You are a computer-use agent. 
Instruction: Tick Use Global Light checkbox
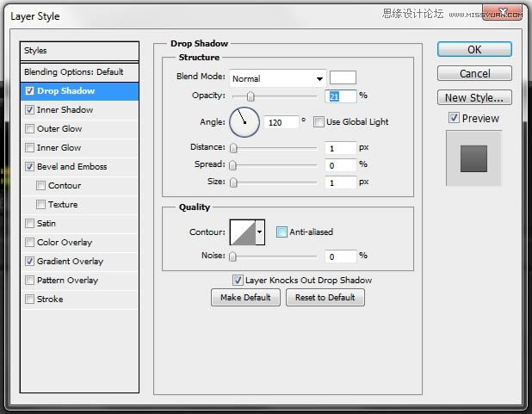tap(319, 122)
